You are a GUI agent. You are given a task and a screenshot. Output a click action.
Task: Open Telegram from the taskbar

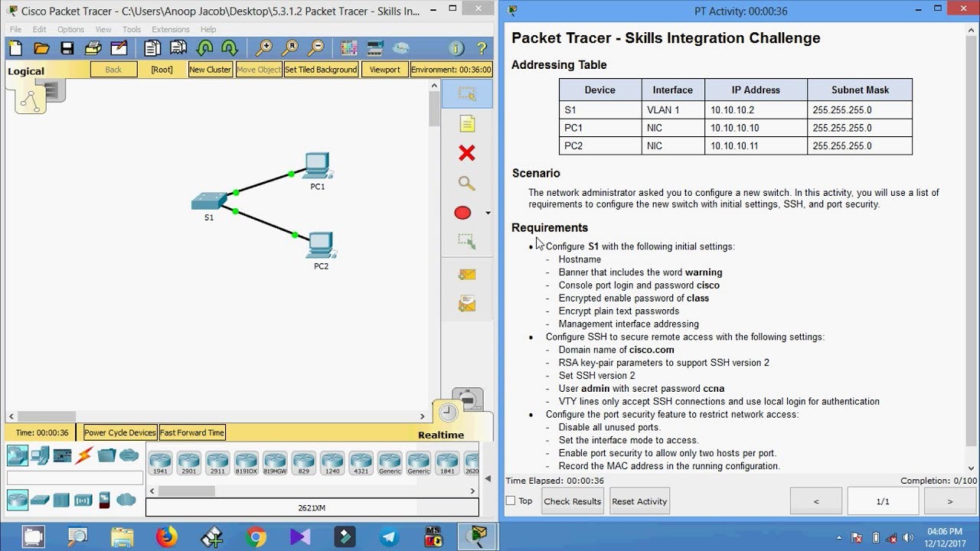pyautogui.click(x=390, y=537)
